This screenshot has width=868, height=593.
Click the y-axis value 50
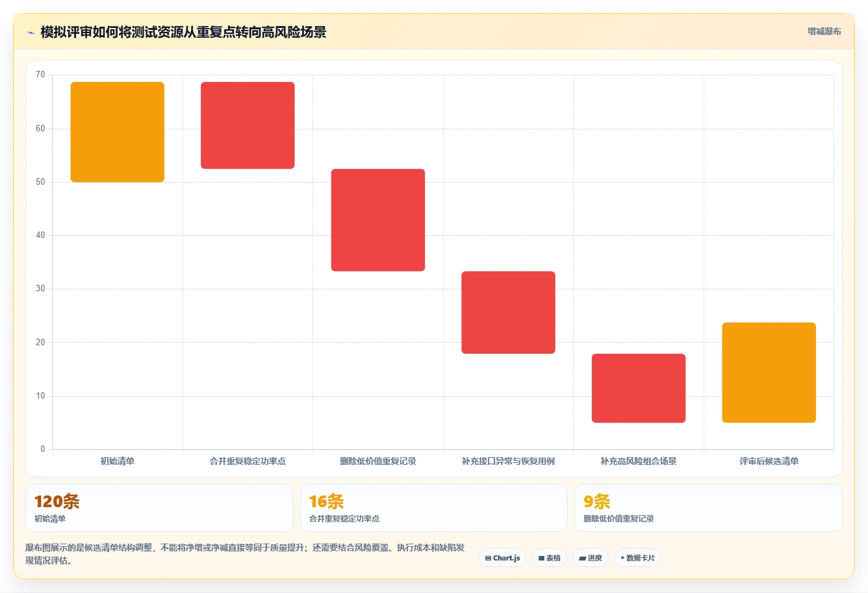pyautogui.click(x=40, y=182)
